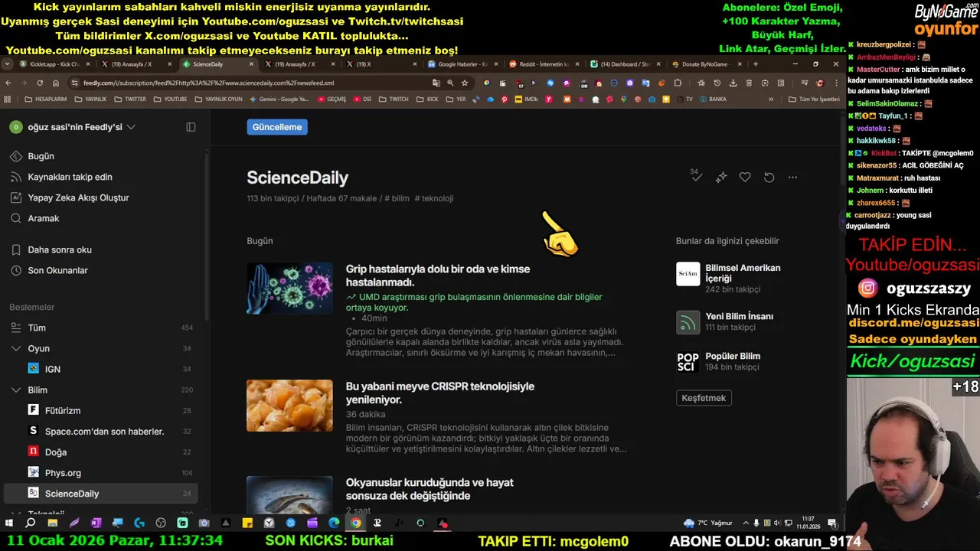Click the AI sparkle icon in feed header
Viewport: 980px width, 551px height.
pos(720,178)
